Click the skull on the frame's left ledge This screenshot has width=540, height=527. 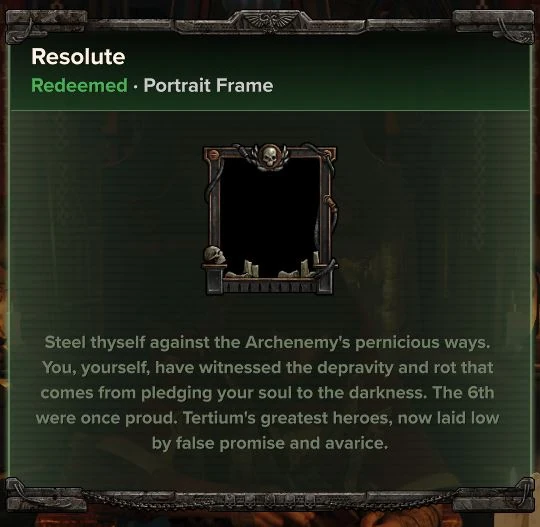coord(215,255)
